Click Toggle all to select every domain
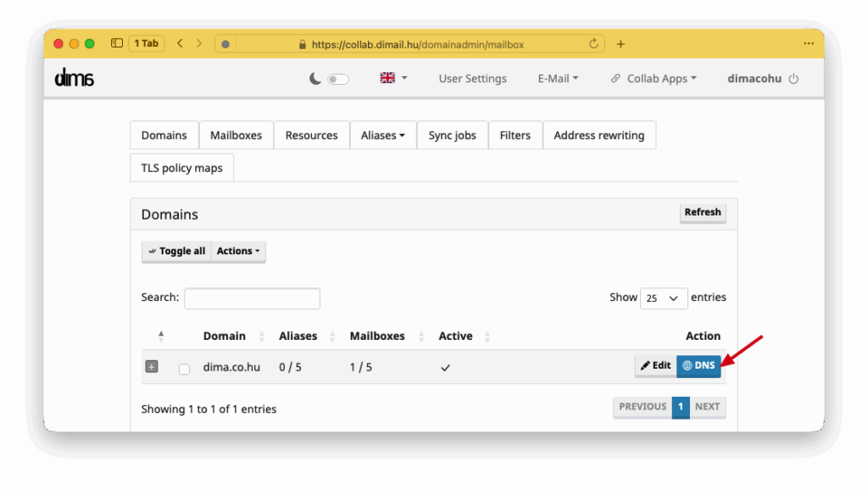 click(176, 252)
